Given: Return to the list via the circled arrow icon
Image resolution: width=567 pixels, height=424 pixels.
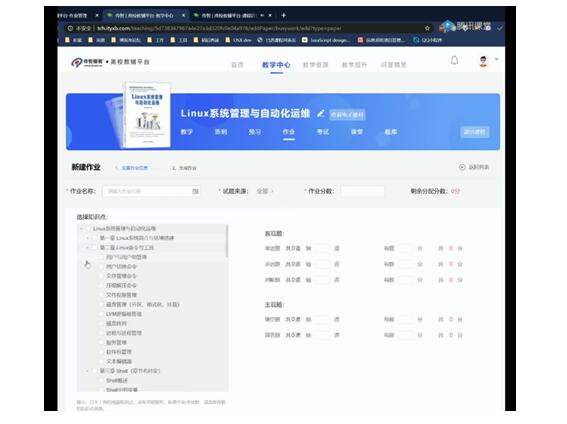Looking at the screenshot, I should click(x=462, y=167).
